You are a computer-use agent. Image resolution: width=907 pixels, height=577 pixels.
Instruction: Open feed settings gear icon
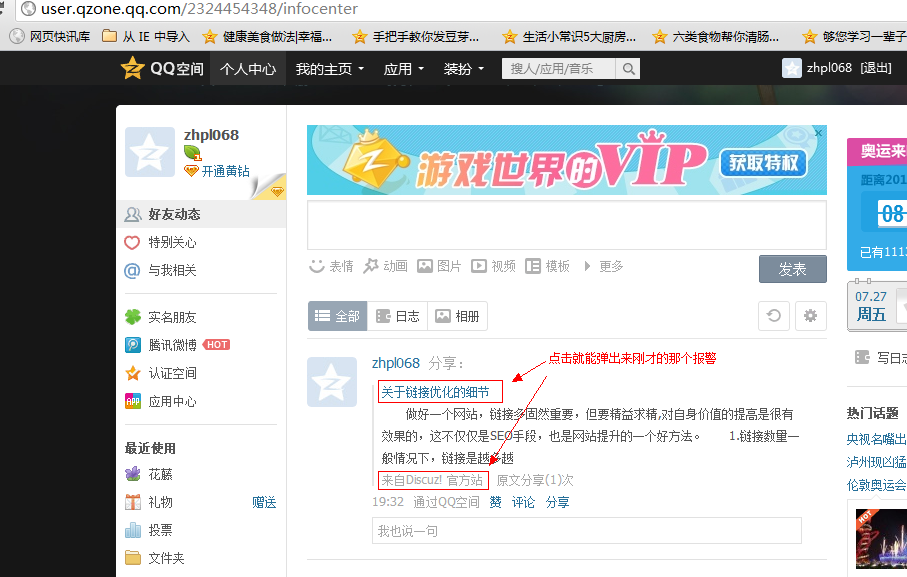(810, 316)
